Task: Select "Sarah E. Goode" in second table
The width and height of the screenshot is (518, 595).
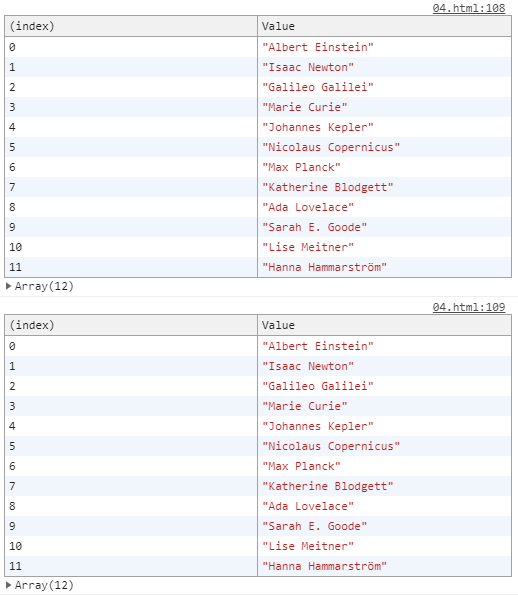Action: 315,526
